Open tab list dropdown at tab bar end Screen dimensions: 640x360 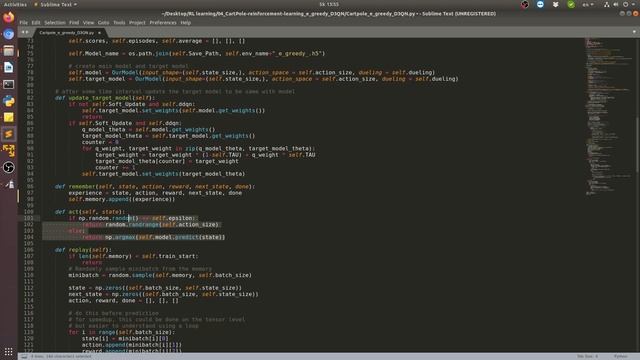tap(634, 32)
